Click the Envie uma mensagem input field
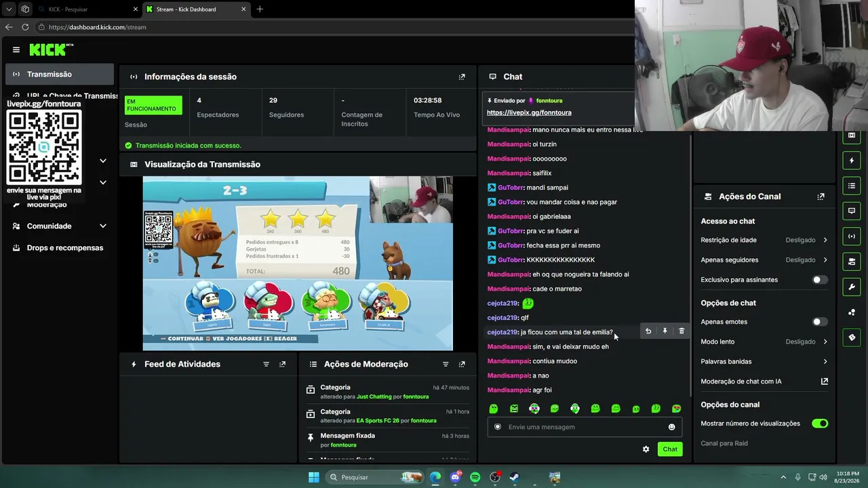This screenshot has height=488, width=868. [x=585, y=427]
